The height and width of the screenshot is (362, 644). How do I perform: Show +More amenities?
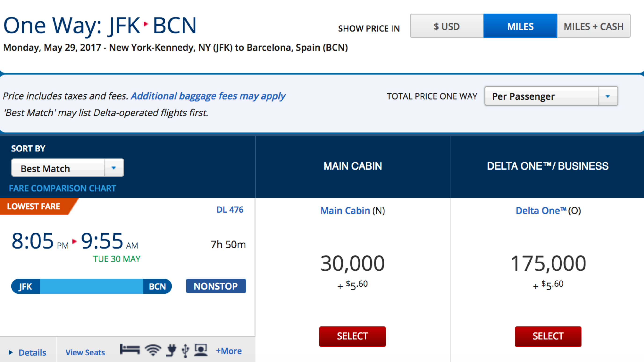(229, 351)
